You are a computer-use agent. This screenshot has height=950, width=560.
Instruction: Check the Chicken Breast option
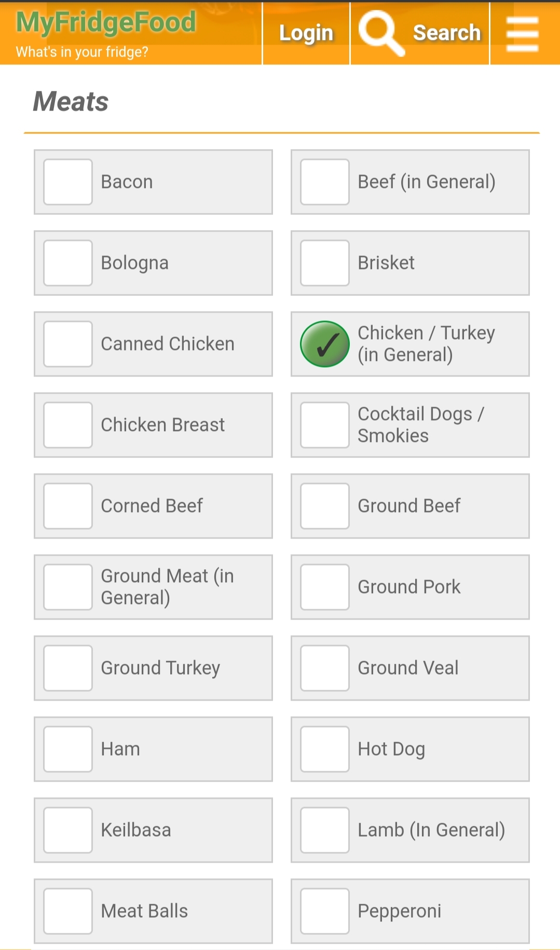(x=68, y=425)
